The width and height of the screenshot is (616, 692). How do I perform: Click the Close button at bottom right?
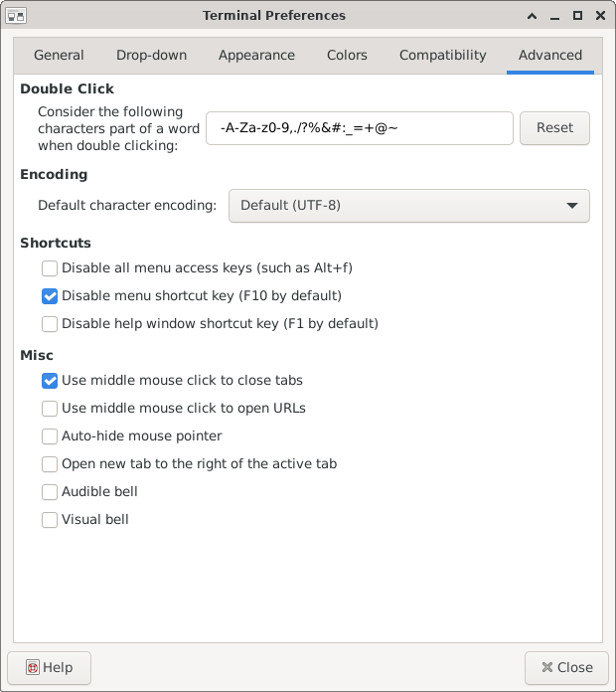566,667
